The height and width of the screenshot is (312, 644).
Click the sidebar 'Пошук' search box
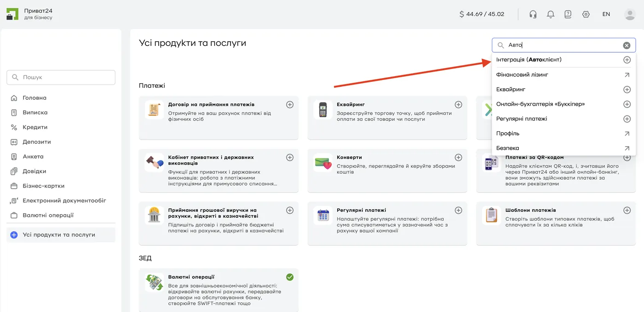[x=61, y=77]
